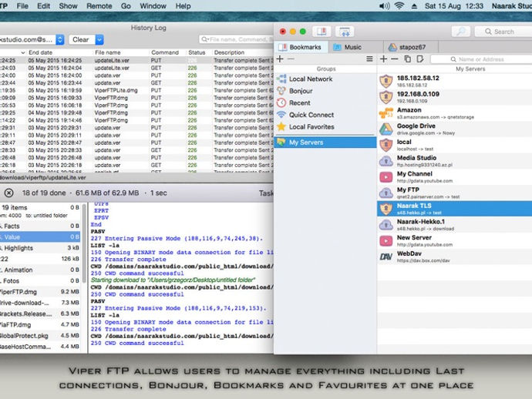Select the Highlights item in the task list
The height and width of the screenshot is (399, 532).
click(40, 248)
